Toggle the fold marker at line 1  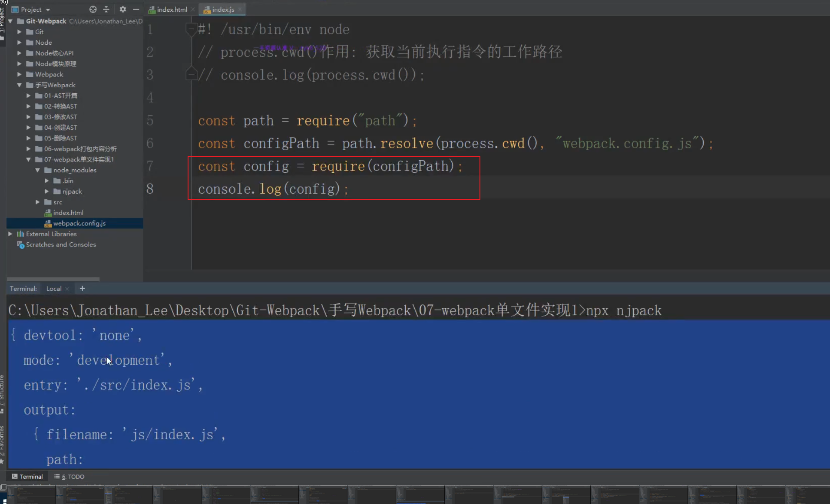point(191,29)
